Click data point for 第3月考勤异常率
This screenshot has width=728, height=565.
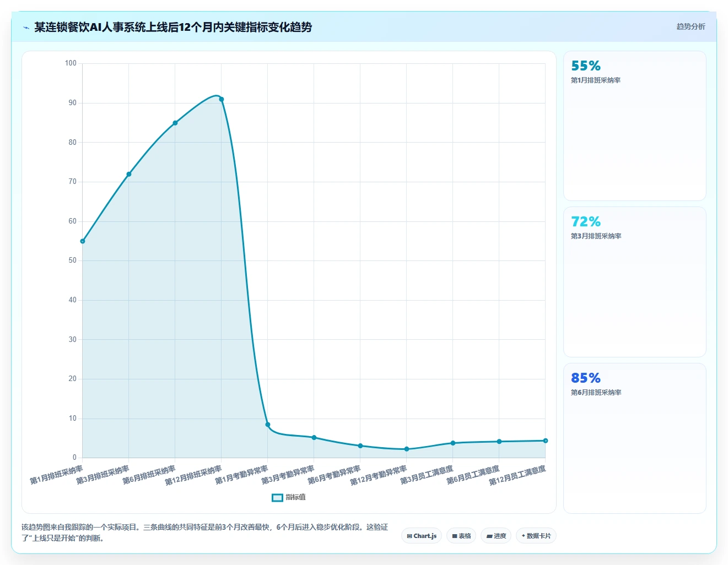[314, 438]
